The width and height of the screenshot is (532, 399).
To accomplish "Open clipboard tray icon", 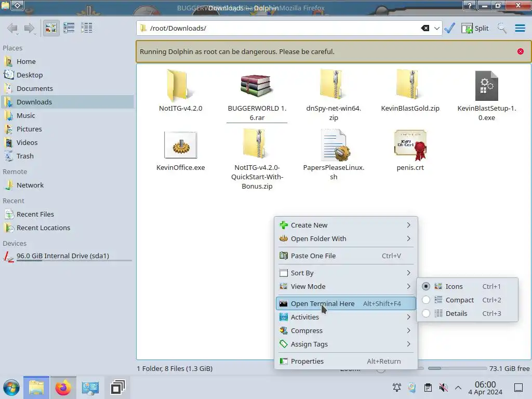I will 428,388.
